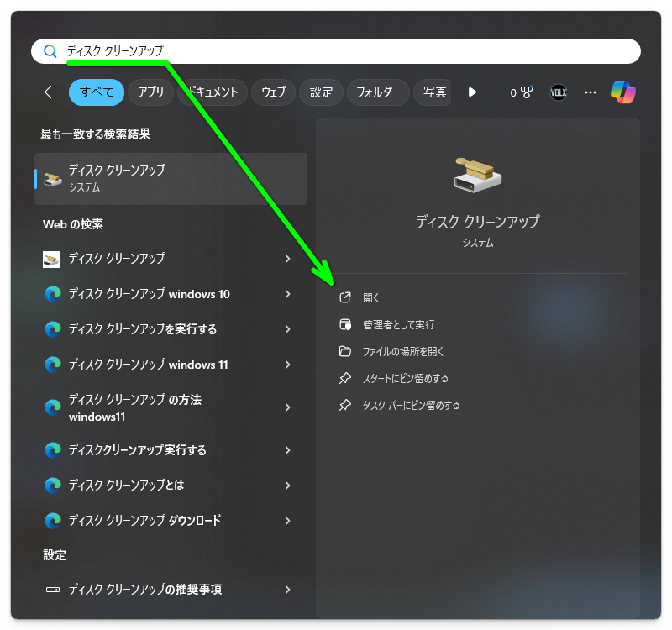The height and width of the screenshot is (630, 672).
Task: Expand chevron for ディスク クリーンアップ windows 11
Action: 287,365
